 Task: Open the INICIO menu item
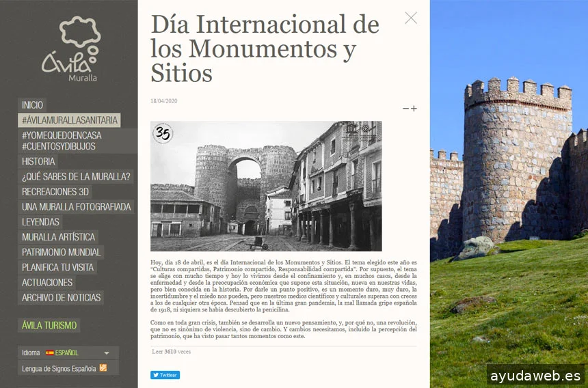(32, 105)
